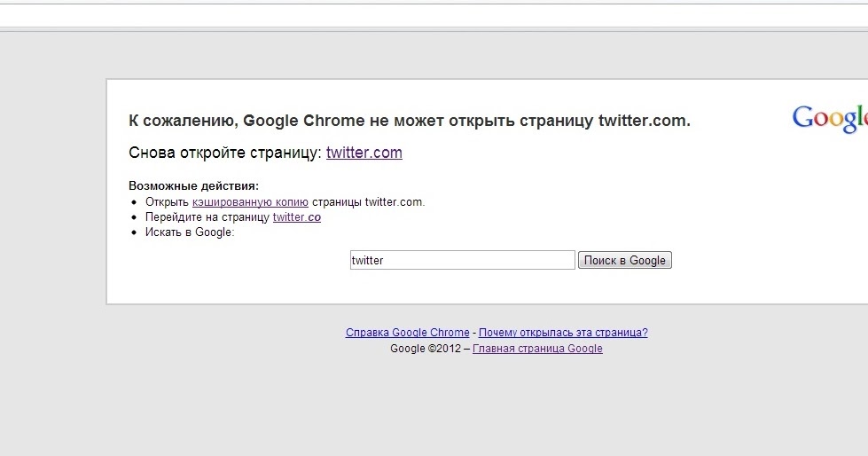The height and width of the screenshot is (456, 868).
Task: Click "страницы twitter.com." text after cached link
Action: pos(368,202)
